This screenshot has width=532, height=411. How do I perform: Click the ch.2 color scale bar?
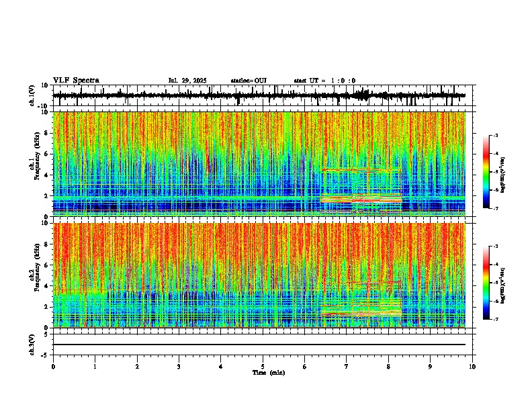point(486,283)
